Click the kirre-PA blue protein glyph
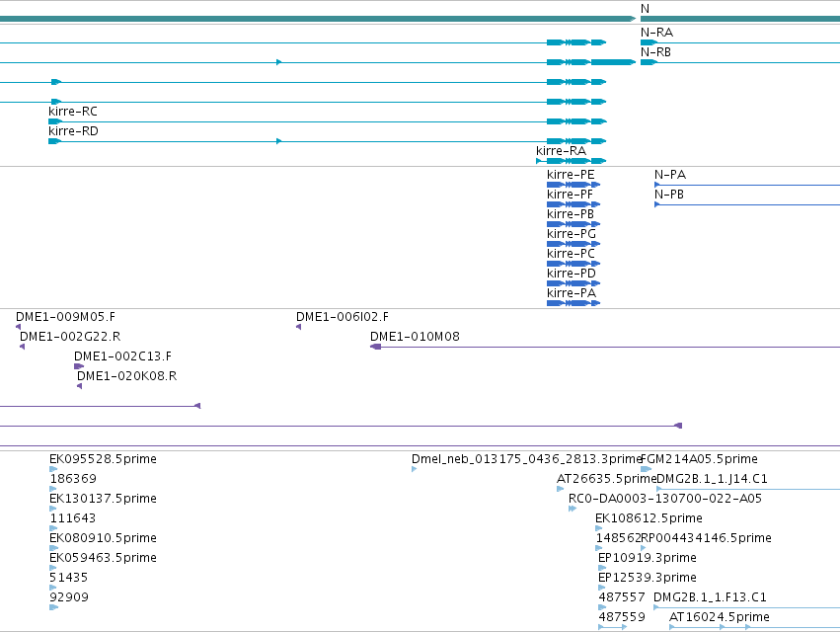 pyautogui.click(x=573, y=303)
